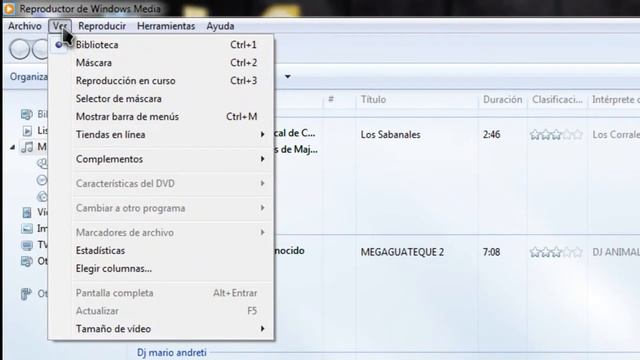Screen dimensions: 640x360
Task: Open the Herramientas menu
Action: pos(166,26)
